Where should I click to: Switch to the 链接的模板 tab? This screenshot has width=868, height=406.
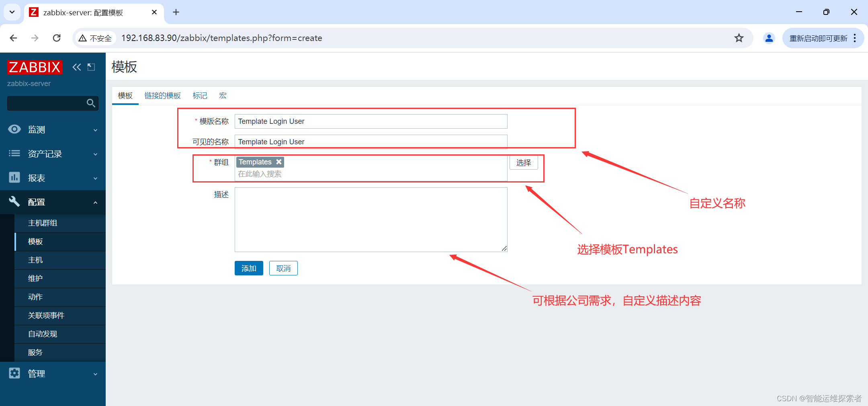(163, 96)
